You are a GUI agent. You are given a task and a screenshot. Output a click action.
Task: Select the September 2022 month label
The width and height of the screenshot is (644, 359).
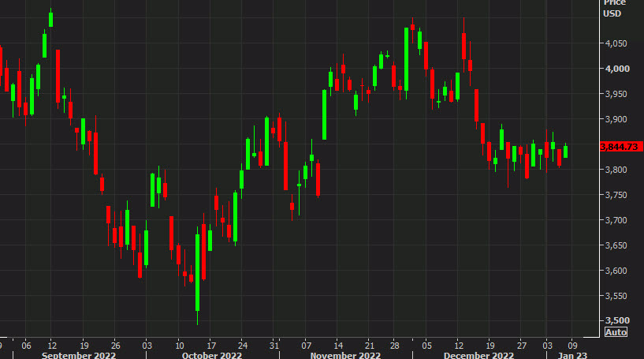point(78,355)
